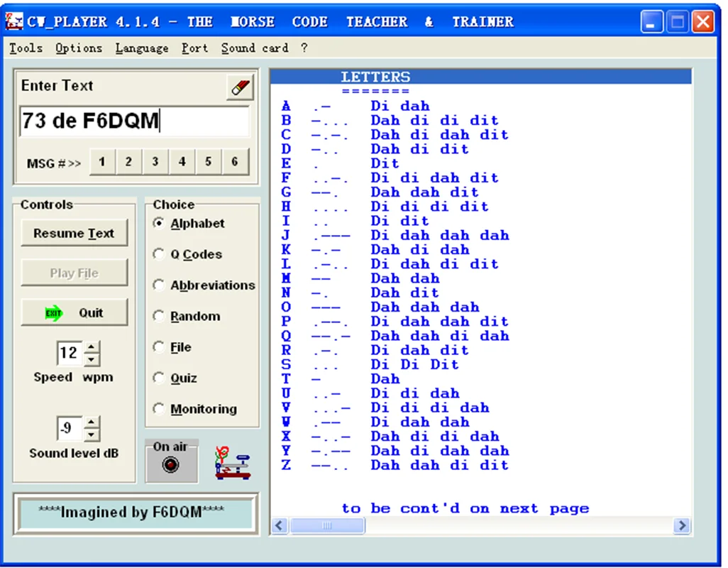This screenshot has width=728, height=568.
Task: Open the Port menu
Action: [x=194, y=48]
